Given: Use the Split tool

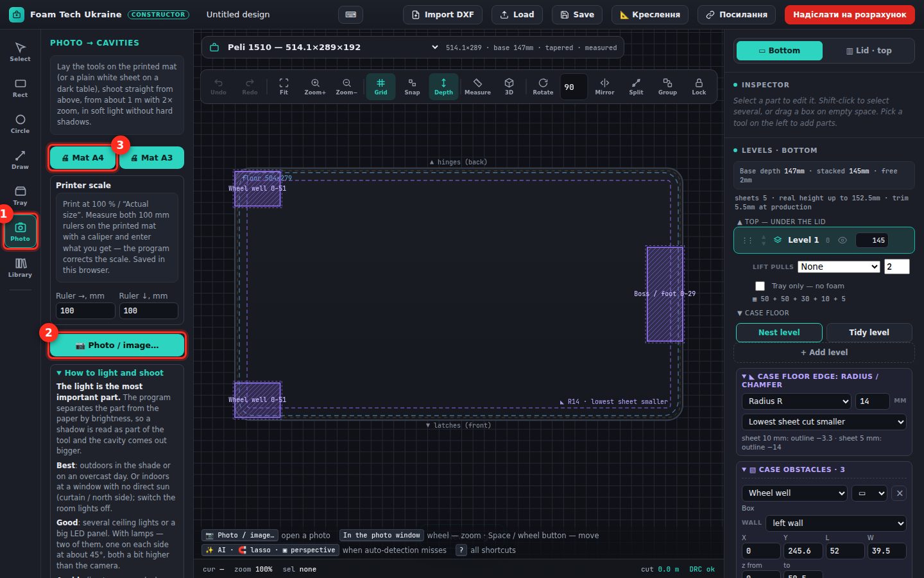Looking at the screenshot, I should pyautogui.click(x=636, y=87).
